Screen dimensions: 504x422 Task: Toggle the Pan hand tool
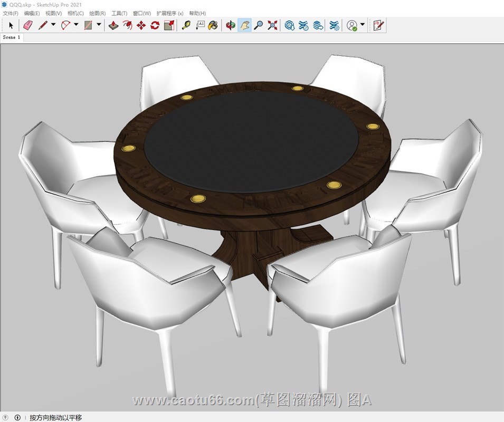tap(244, 25)
